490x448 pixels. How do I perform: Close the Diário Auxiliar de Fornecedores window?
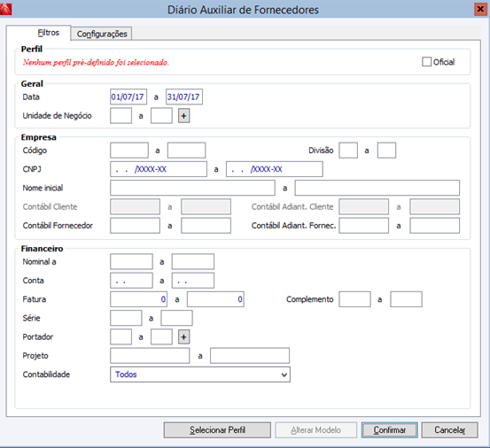pyautogui.click(x=480, y=10)
